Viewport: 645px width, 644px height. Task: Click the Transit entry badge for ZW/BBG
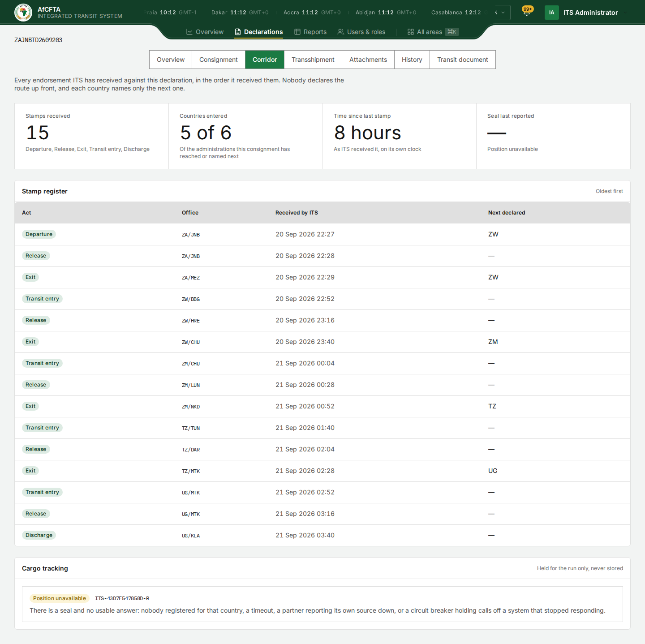[x=42, y=299]
